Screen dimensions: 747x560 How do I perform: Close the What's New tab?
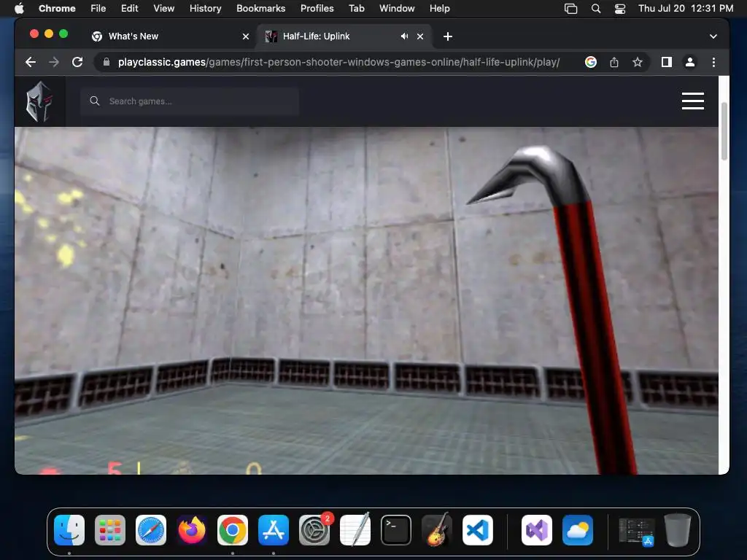(x=246, y=36)
